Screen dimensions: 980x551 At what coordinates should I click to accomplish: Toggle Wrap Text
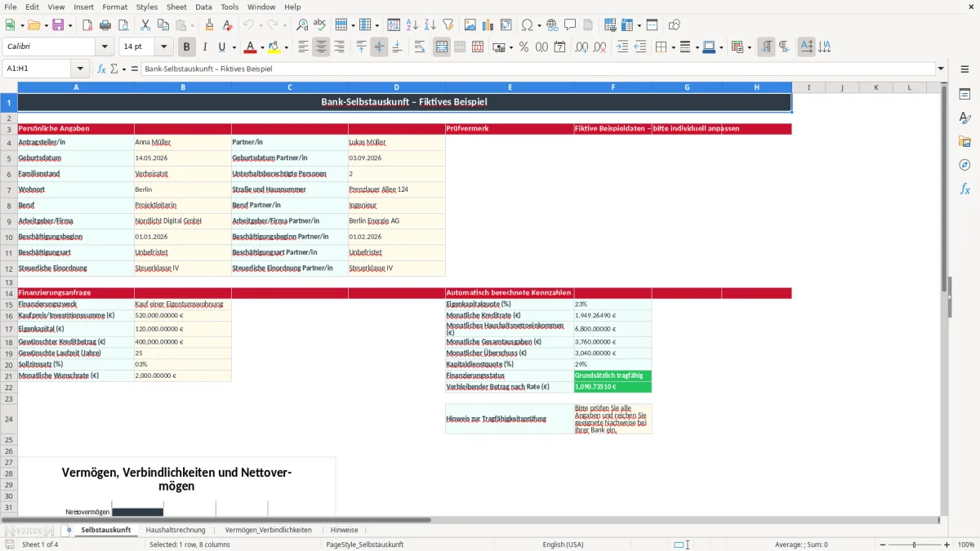tap(420, 47)
